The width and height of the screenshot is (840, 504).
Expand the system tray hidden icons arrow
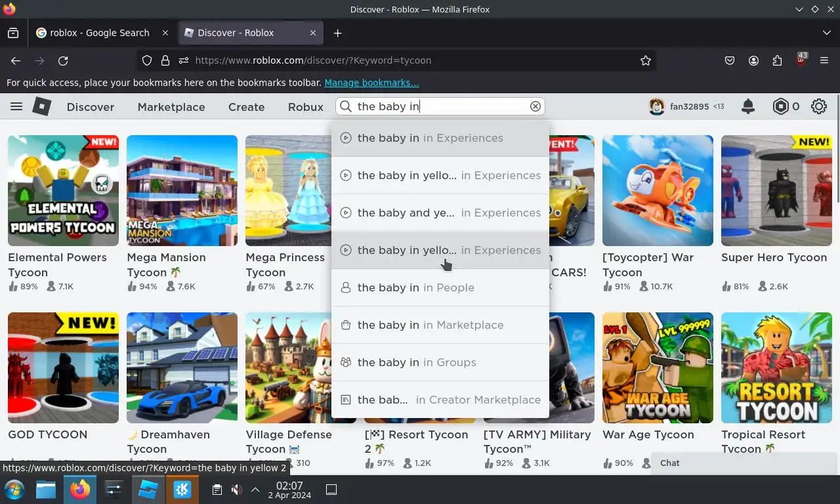(255, 490)
